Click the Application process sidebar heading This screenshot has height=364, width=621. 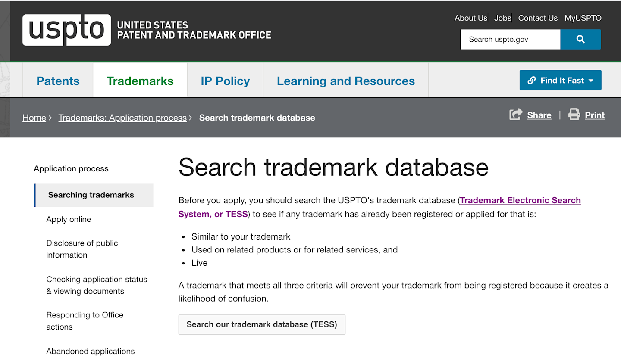[x=71, y=168]
